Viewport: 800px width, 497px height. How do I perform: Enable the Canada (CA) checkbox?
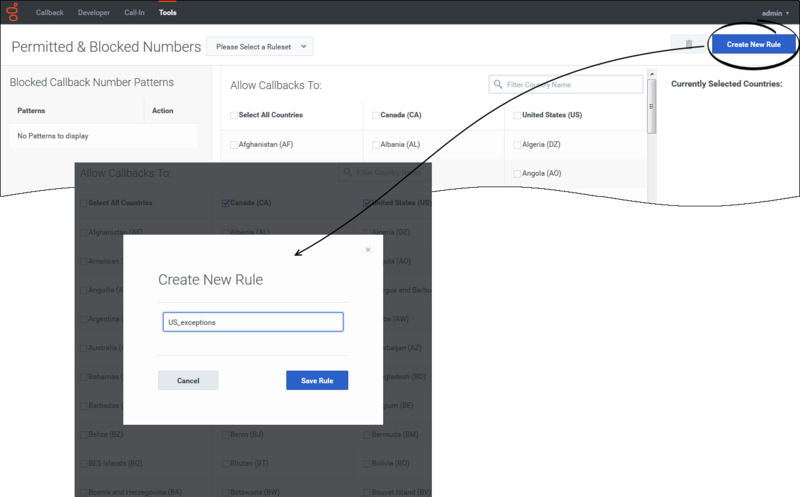click(376, 116)
